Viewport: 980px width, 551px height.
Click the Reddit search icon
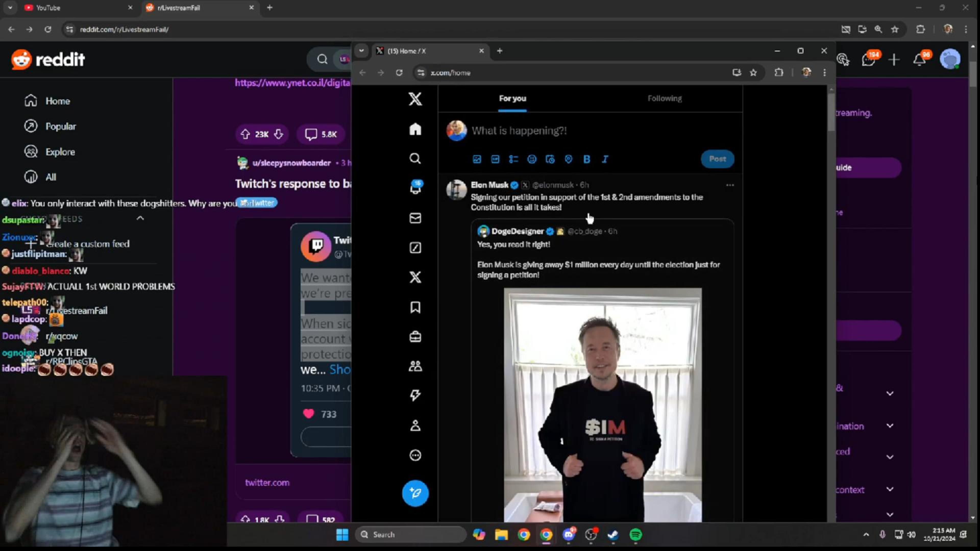322,59
